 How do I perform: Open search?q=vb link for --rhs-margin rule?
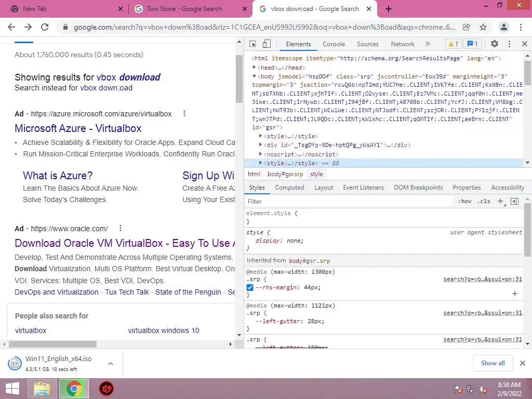(x=483, y=279)
